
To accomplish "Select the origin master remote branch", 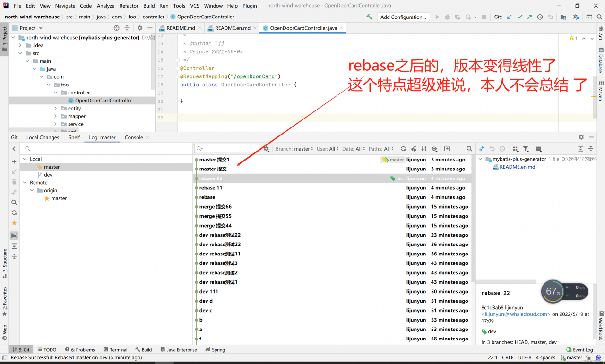I will click(55, 198).
